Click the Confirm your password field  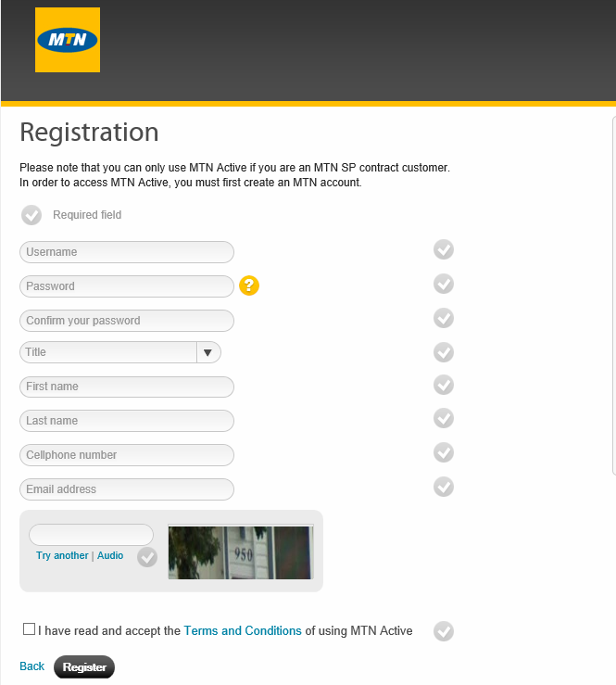point(127,321)
